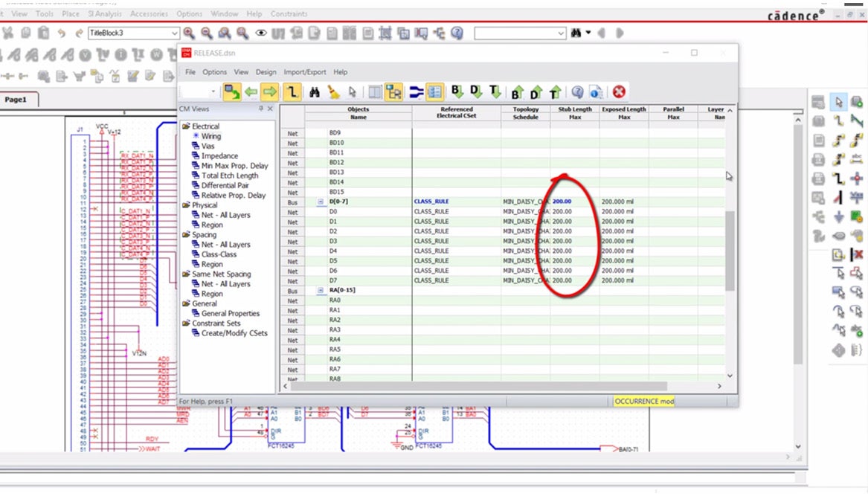
Task: Close the CM Views panel
Action: 270,109
